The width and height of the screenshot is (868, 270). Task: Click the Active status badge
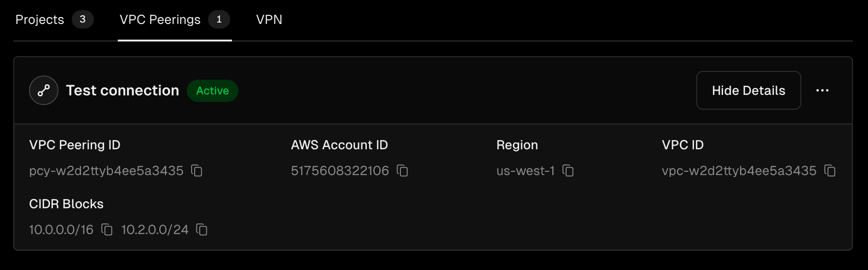pyautogui.click(x=212, y=90)
